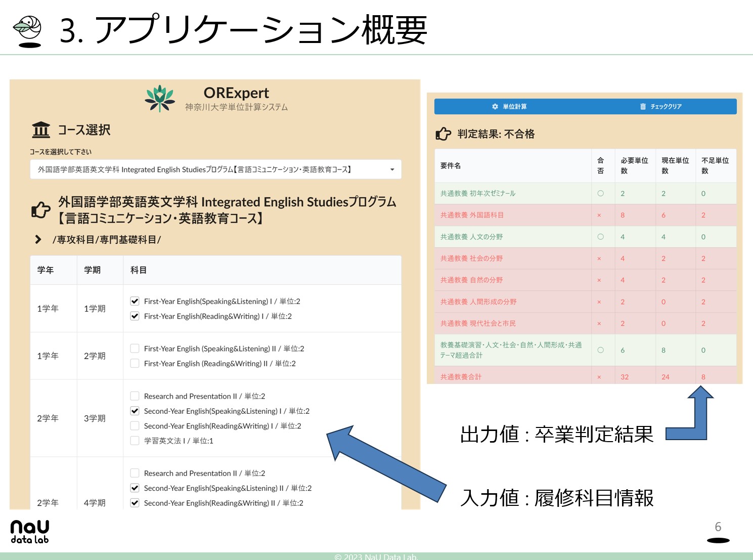The width and height of the screenshot is (753, 560).
Task: Expand the /専攻科目/専門基礎科目/ chevron
Action: (x=38, y=239)
